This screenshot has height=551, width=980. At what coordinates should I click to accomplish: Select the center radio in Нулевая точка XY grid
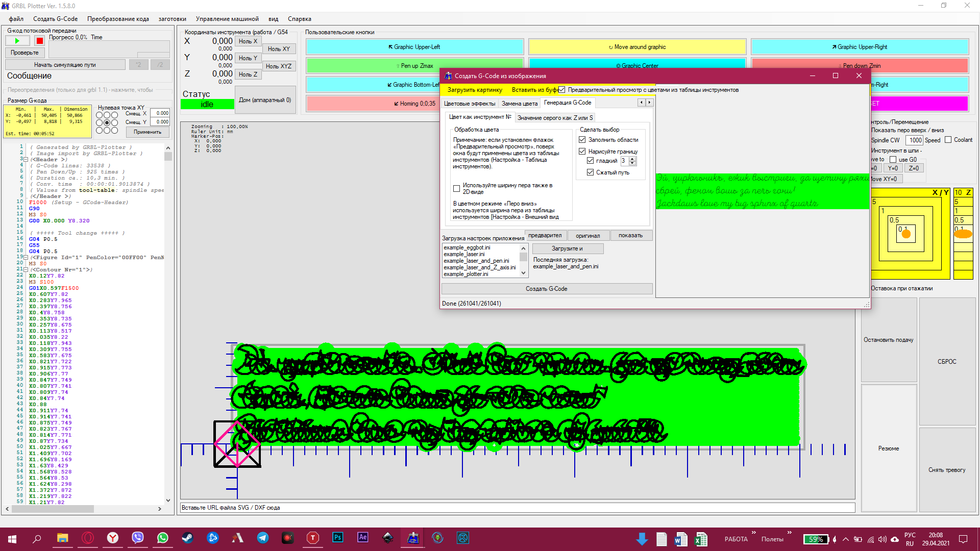coord(107,122)
